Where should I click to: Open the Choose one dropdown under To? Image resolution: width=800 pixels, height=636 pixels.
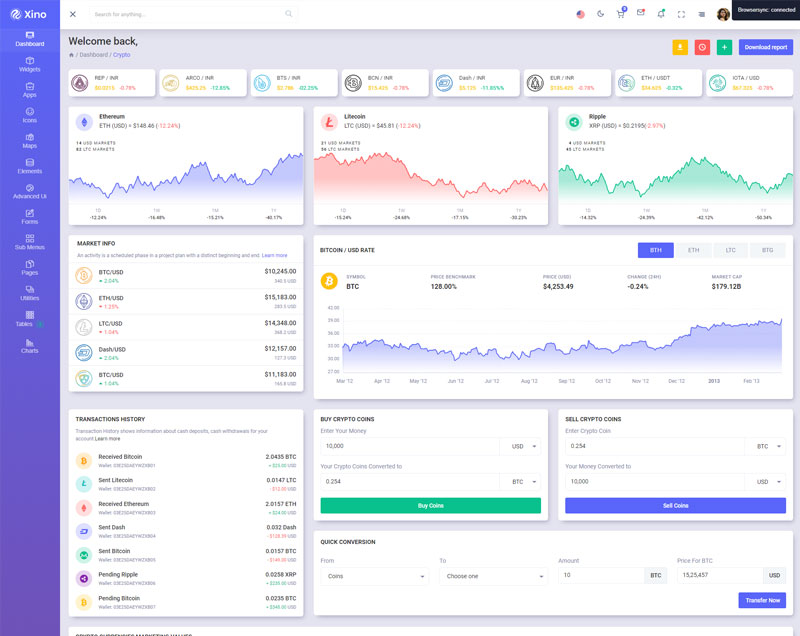pyautogui.click(x=494, y=576)
